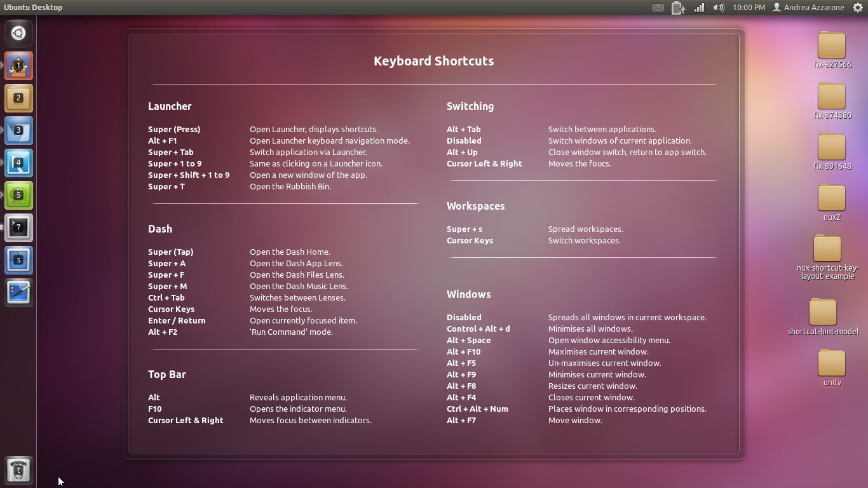Select the launcher icon numbered 2
Viewport: 868px width, 488px height.
pyautogui.click(x=18, y=98)
